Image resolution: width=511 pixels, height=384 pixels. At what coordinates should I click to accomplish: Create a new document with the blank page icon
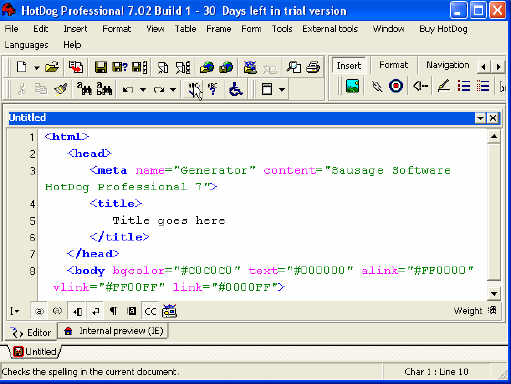coord(22,67)
